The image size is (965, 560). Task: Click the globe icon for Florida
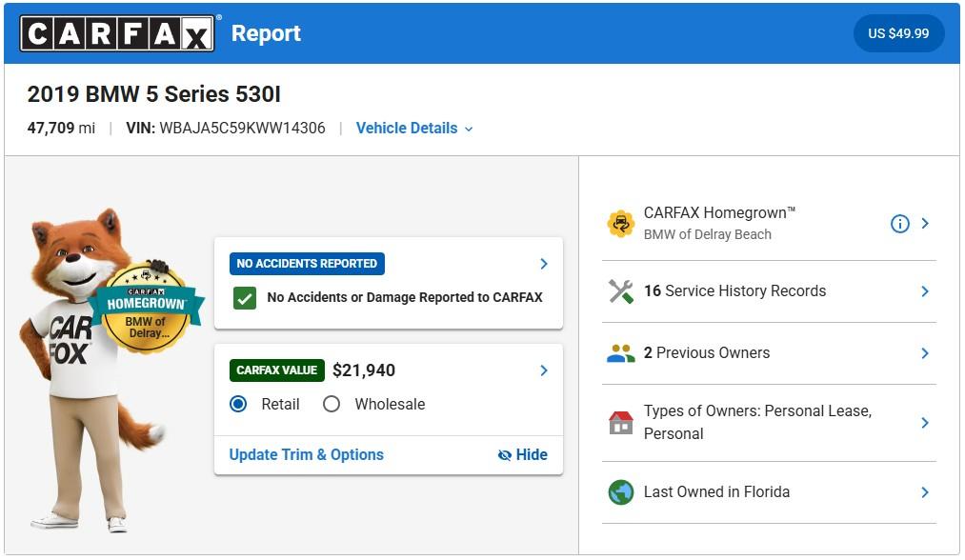tap(620, 492)
